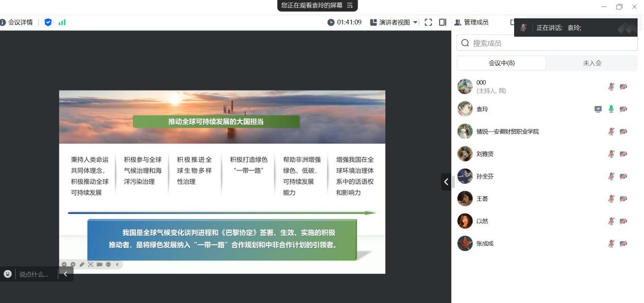Select the pen annotation tool on slide
Image resolution: width=644 pixels, height=303 pixels.
pos(81,264)
